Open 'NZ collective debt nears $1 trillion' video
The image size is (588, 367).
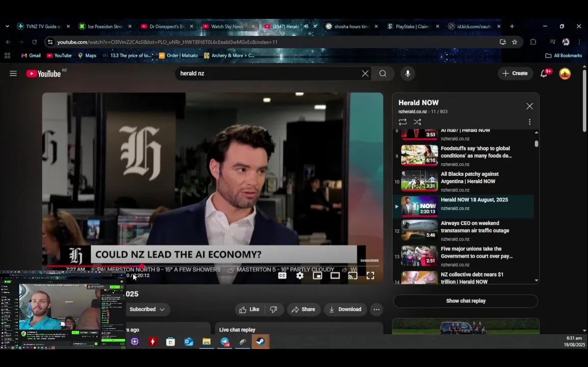(x=463, y=278)
